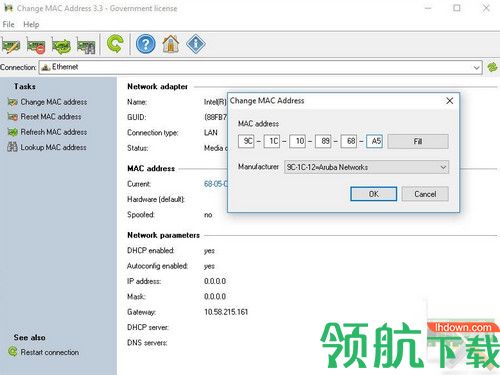500x375 pixels.
Task: Click the Lookup MAC address toolbar icon
Action: [86, 45]
